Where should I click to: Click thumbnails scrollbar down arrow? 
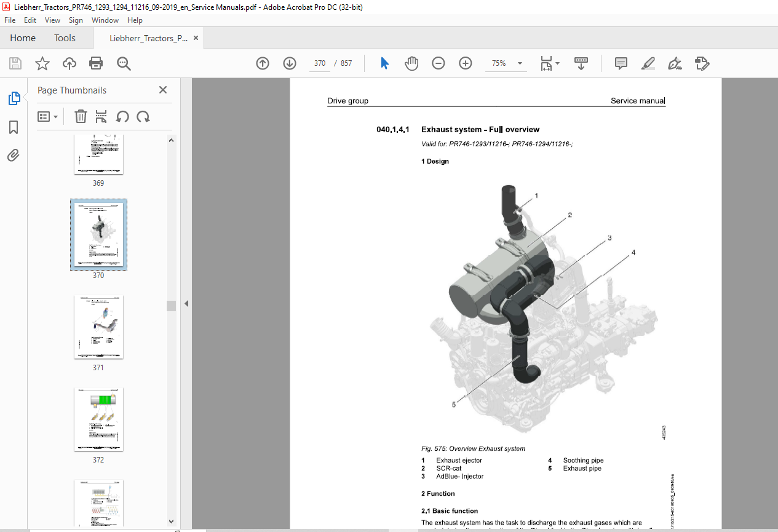coord(172,522)
